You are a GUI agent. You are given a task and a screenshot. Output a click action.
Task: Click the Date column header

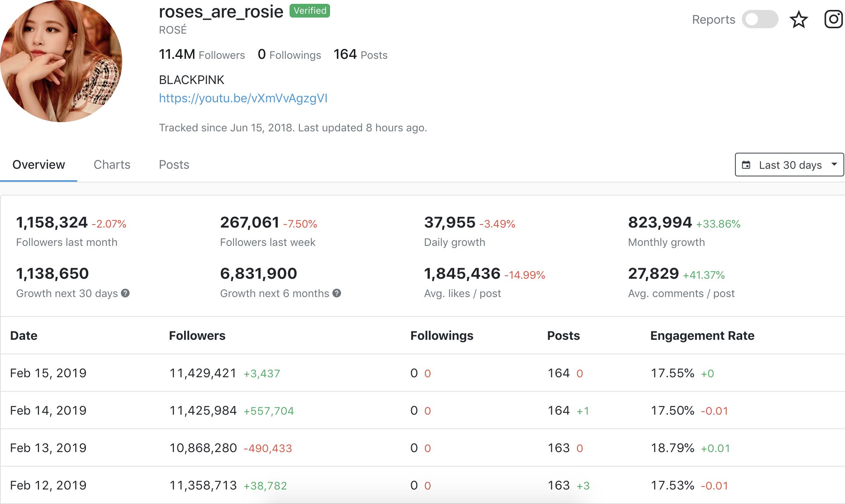24,336
